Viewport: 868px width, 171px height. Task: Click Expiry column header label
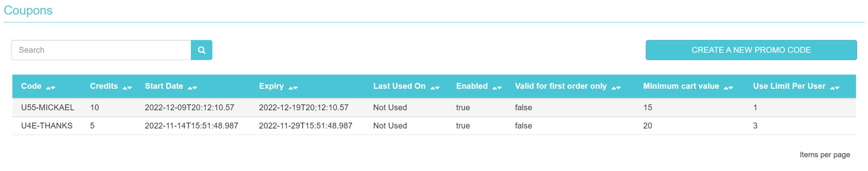pyautogui.click(x=271, y=86)
